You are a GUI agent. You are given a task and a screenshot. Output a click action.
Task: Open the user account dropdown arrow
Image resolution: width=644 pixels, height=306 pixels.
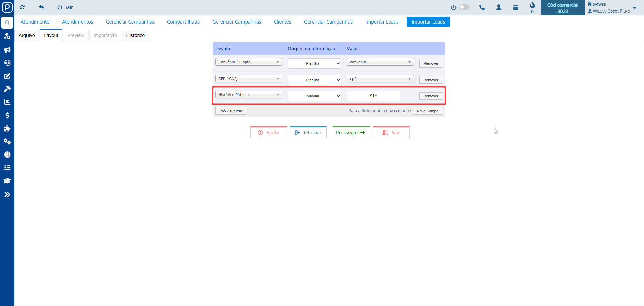(x=635, y=8)
